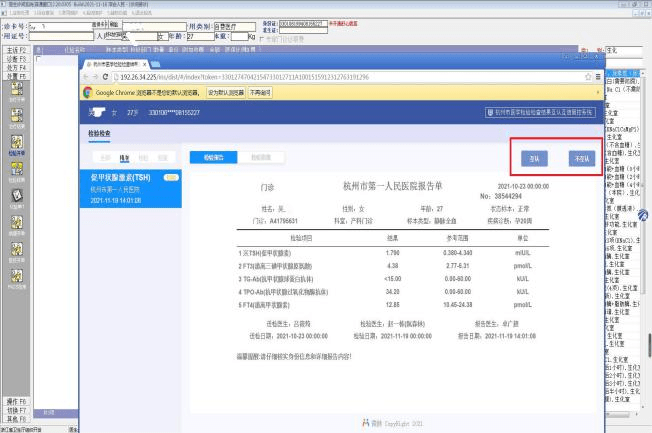Click the round blue floating icon at right edge
Image resolution: width=652 pixels, height=433 pixels.
click(x=643, y=215)
